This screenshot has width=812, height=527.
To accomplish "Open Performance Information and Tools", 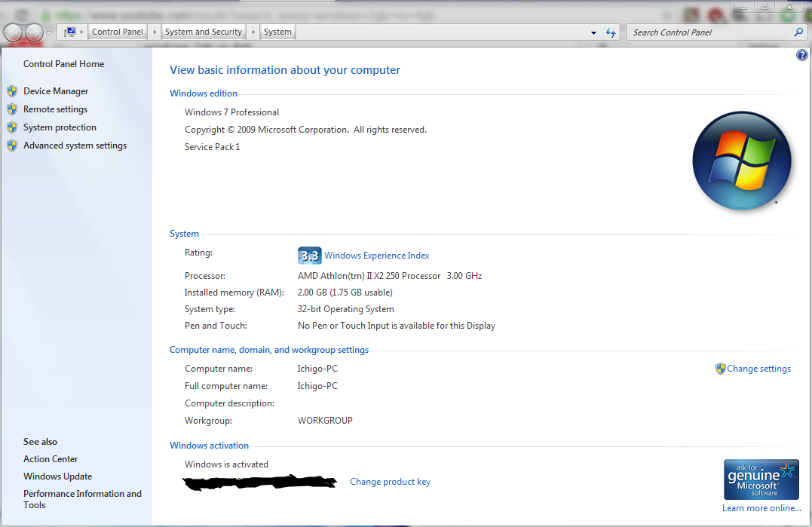I will pyautogui.click(x=82, y=499).
